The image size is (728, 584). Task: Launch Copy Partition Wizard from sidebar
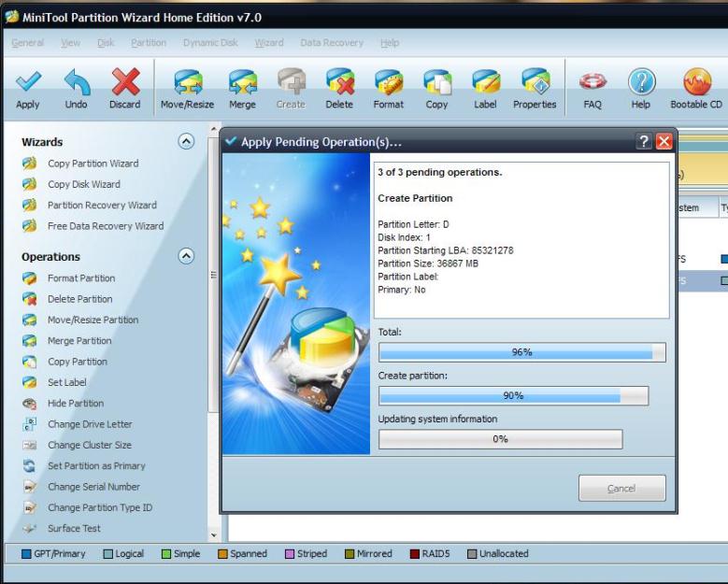[x=93, y=164]
